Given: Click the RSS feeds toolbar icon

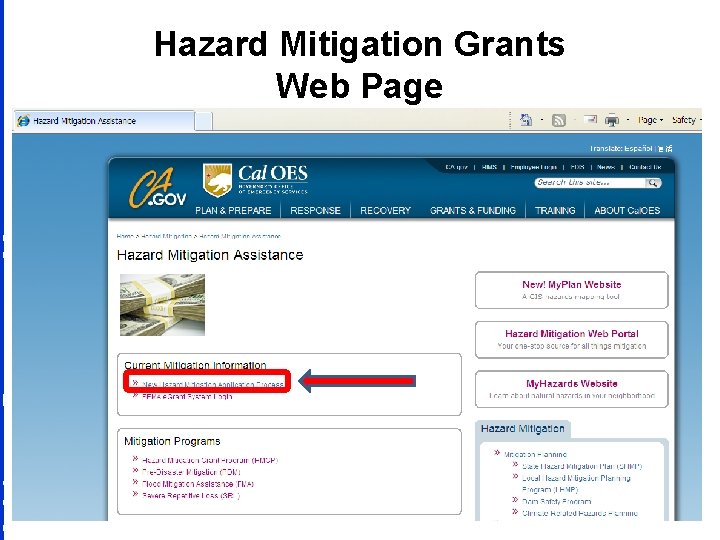Looking at the screenshot, I should pos(558,120).
